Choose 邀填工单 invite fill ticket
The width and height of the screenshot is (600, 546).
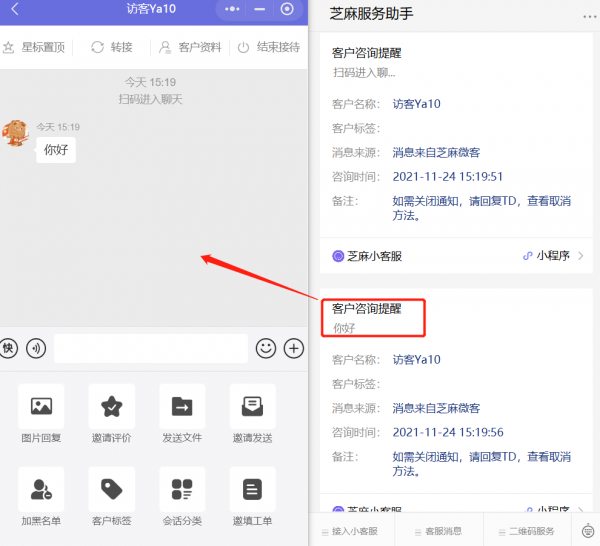pyautogui.click(x=253, y=497)
